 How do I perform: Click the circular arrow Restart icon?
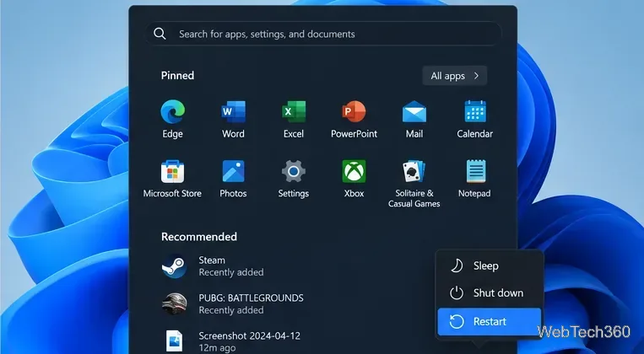[x=457, y=322]
